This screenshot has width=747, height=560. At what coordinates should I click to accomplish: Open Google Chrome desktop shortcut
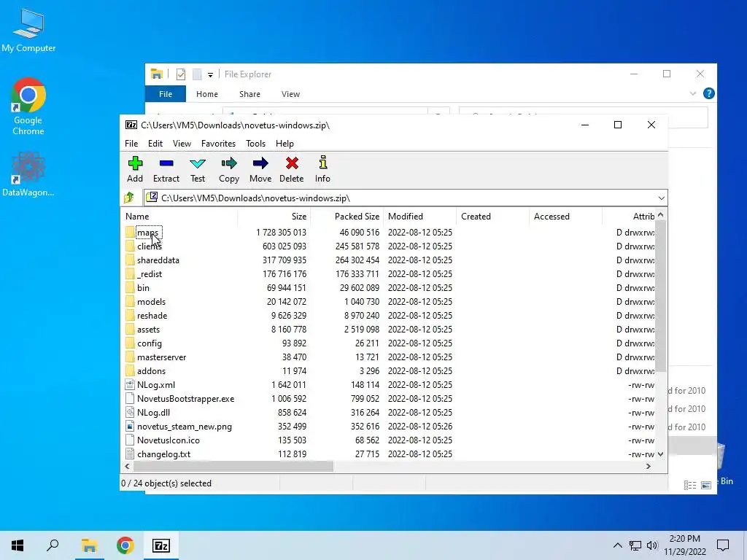coord(28,106)
